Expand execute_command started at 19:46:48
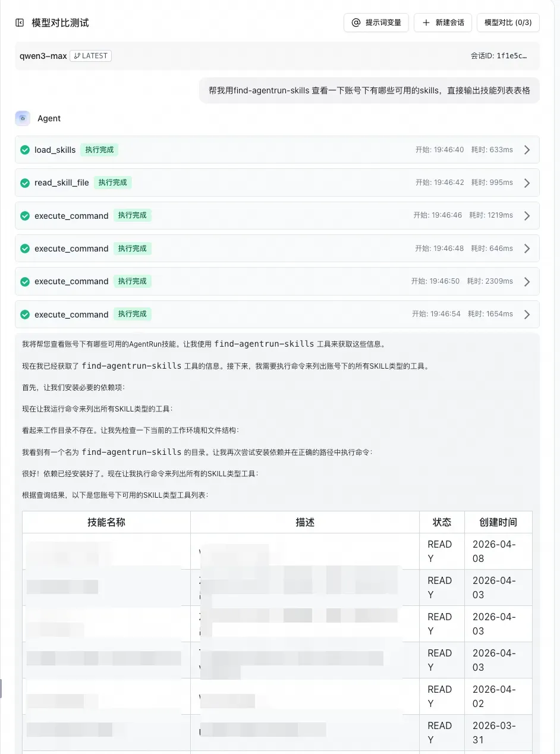Viewport: 560px width, 754px height. (x=527, y=249)
